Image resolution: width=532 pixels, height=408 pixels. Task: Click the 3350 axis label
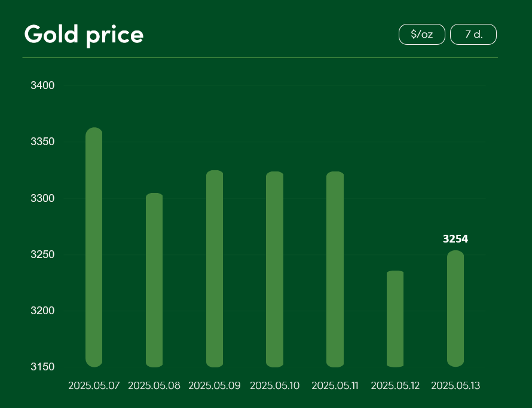43,142
